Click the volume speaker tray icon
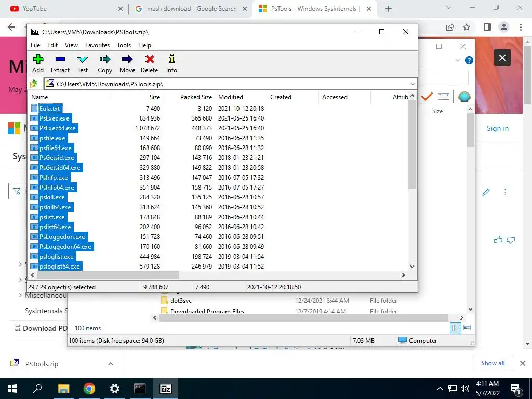This screenshot has height=399, width=532. coord(465,389)
